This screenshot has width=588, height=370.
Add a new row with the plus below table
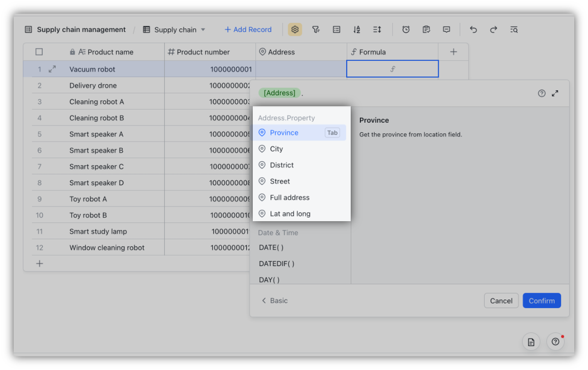[40, 263]
